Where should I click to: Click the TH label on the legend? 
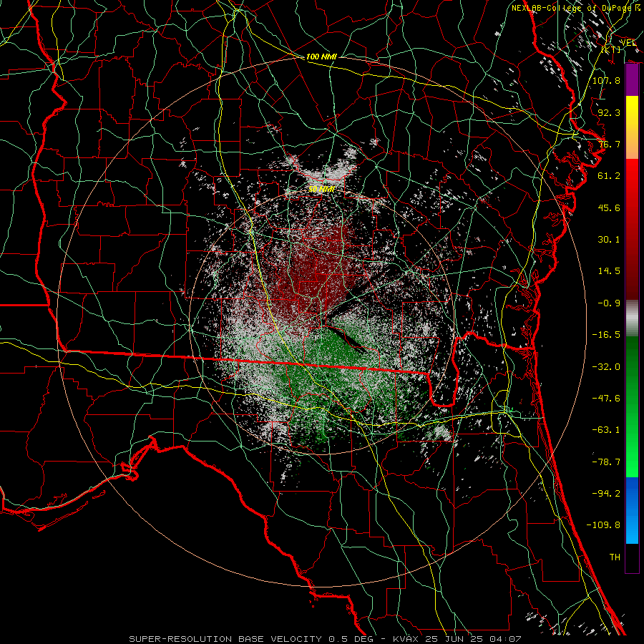(x=615, y=557)
